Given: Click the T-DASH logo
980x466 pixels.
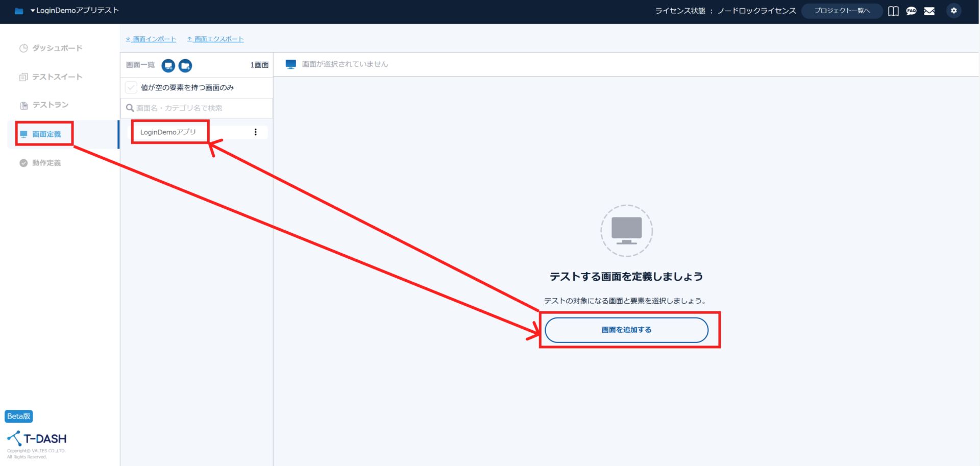Looking at the screenshot, I should (37, 438).
